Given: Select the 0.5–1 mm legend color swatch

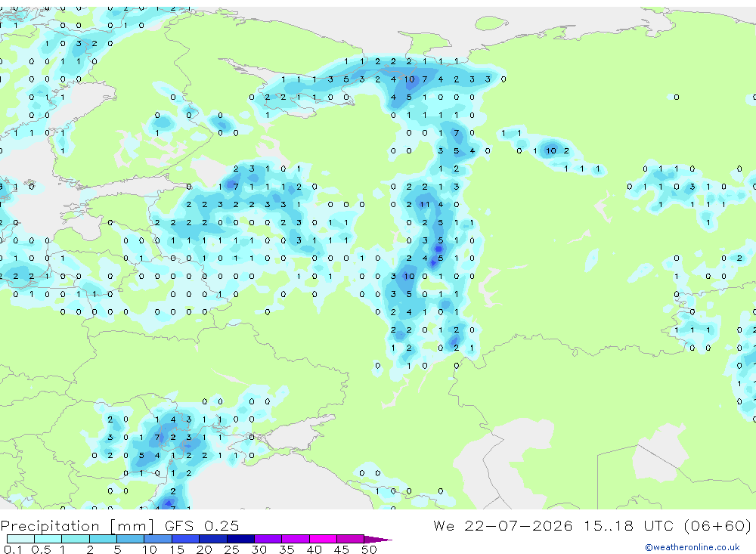Looking at the screenshot, I should pyautogui.click(x=48, y=539).
